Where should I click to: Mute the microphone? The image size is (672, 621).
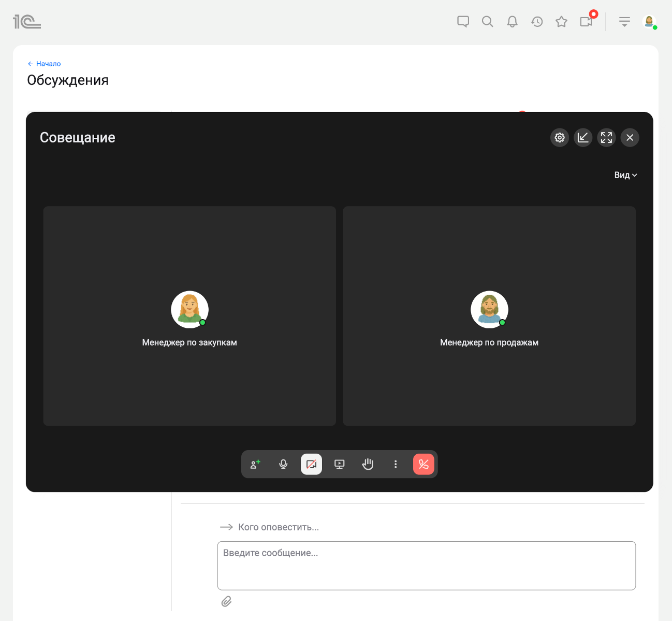(283, 465)
